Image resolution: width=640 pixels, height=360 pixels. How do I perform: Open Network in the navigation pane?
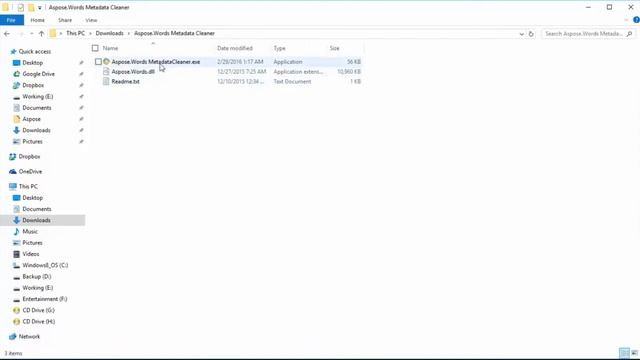29,336
